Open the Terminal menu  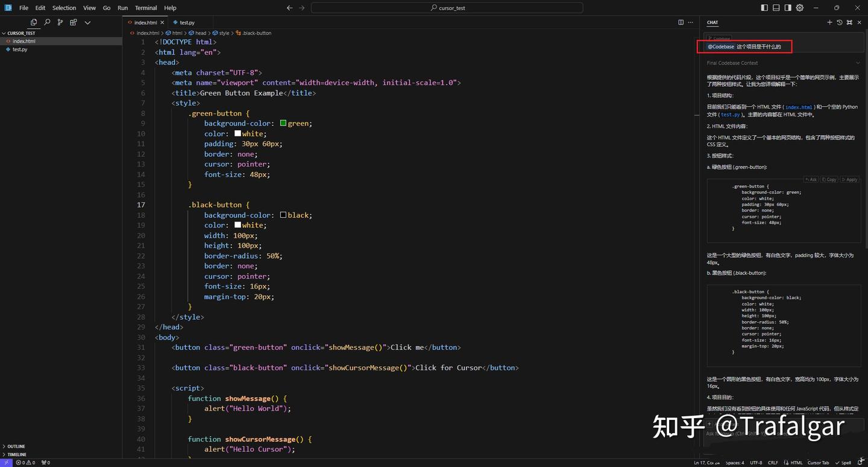[x=146, y=8]
